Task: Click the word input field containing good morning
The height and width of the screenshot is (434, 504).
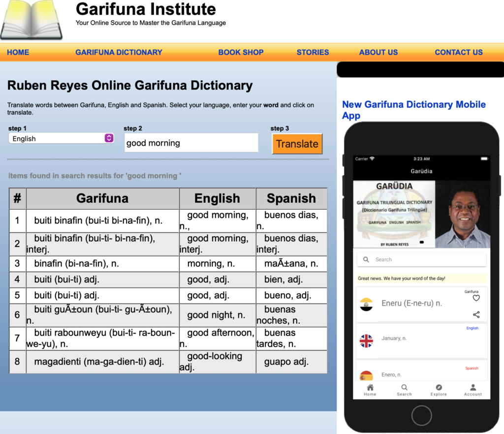Action: [x=191, y=143]
